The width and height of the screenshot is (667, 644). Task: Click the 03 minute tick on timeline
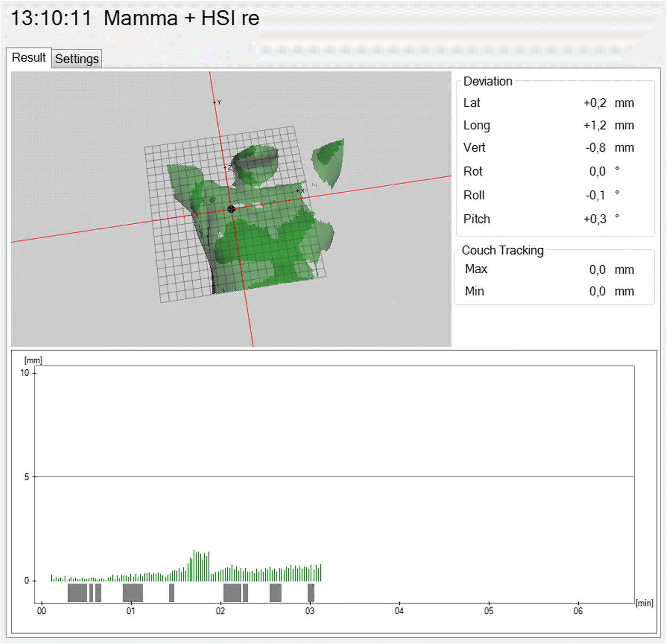310,611
